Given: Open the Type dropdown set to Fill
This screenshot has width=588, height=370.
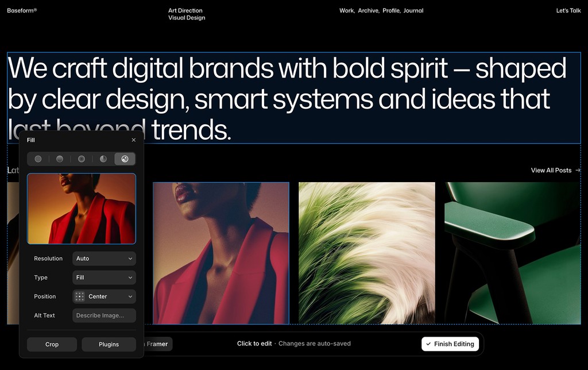Looking at the screenshot, I should pos(105,277).
